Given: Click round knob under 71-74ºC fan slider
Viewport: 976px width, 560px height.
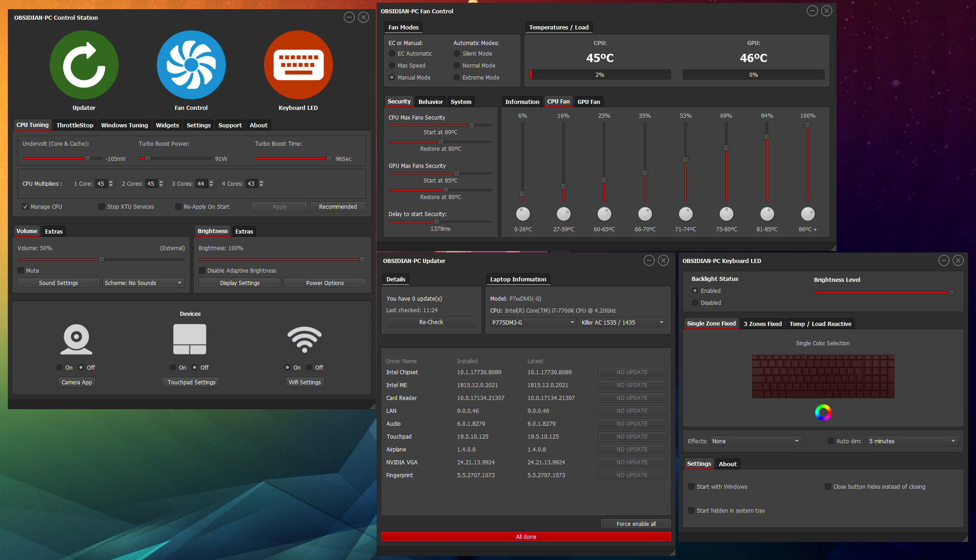Looking at the screenshot, I should click(686, 214).
